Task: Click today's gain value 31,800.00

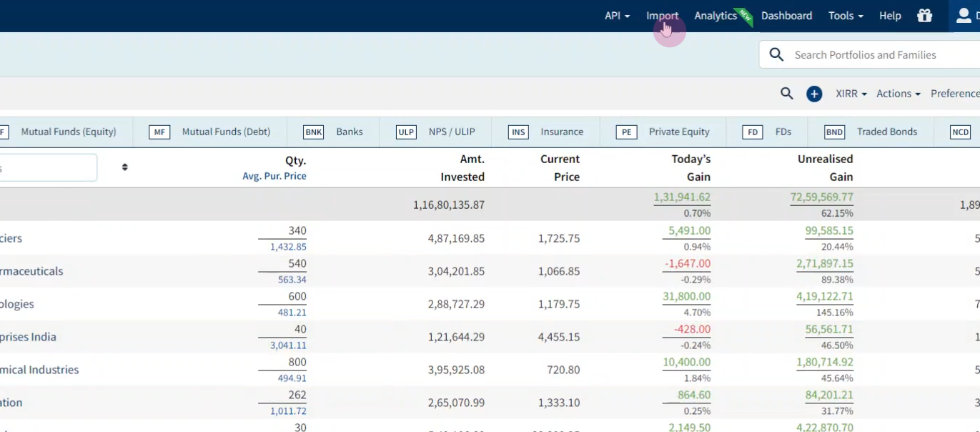Action: point(686,297)
